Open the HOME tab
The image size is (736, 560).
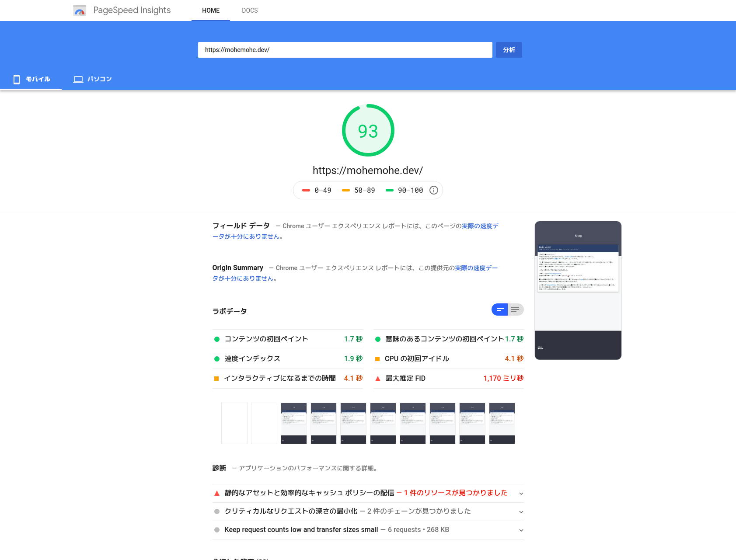tap(211, 10)
